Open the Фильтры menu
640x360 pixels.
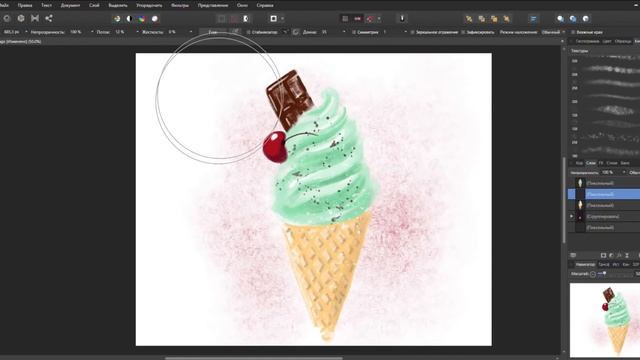coord(180,5)
